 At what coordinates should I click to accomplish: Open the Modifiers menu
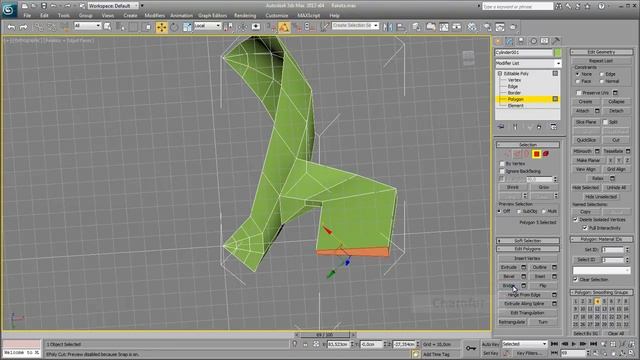click(x=155, y=16)
